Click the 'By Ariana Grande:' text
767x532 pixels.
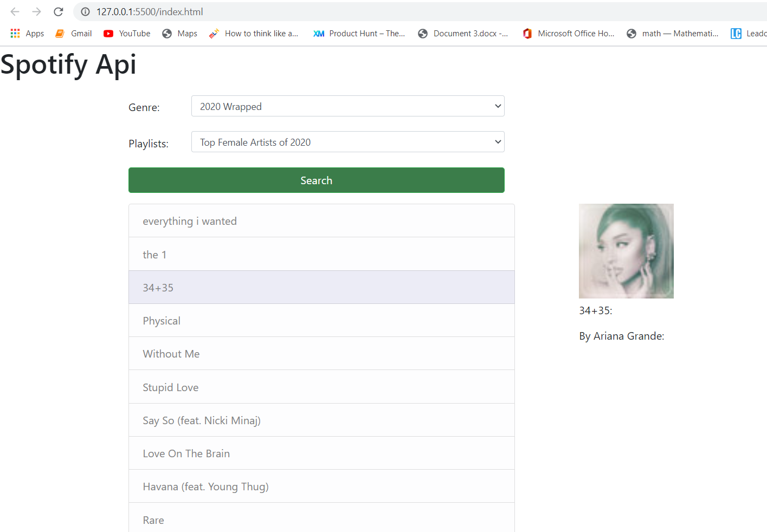[x=622, y=336]
